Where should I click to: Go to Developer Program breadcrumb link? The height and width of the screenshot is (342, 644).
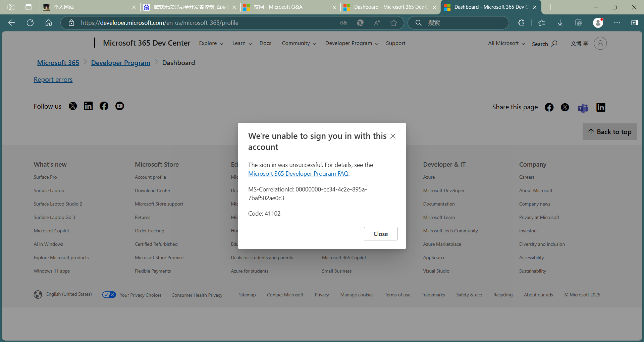120,63
